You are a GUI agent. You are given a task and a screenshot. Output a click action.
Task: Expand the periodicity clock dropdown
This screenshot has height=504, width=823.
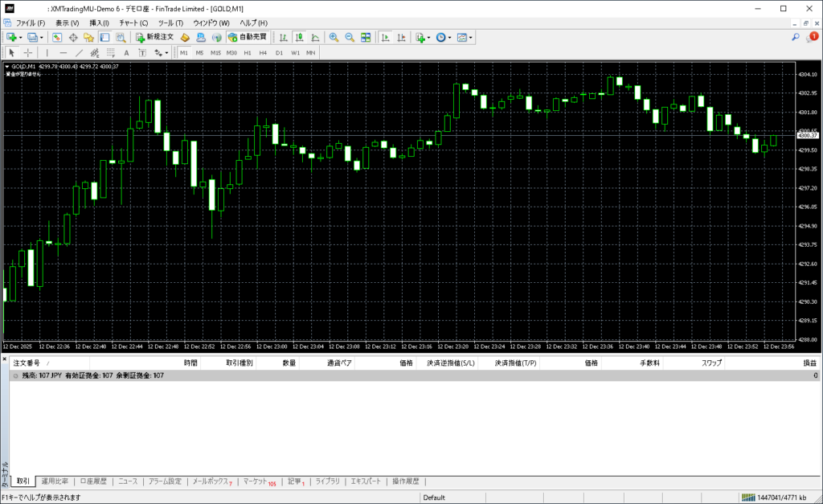click(x=450, y=37)
